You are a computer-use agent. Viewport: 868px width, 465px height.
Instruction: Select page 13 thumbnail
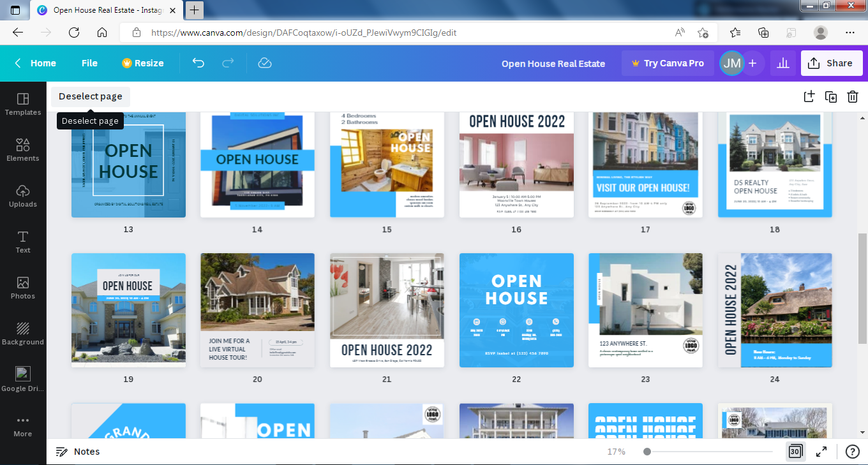pos(128,165)
